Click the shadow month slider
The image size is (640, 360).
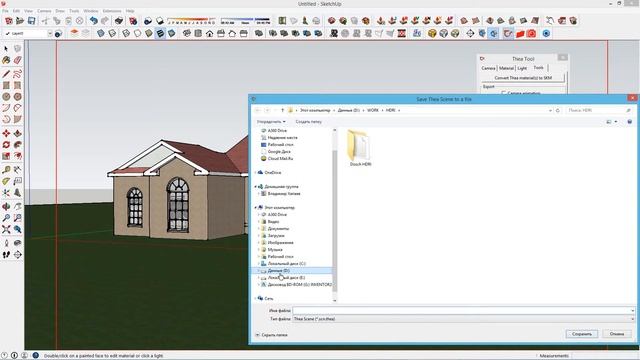pos(192,20)
